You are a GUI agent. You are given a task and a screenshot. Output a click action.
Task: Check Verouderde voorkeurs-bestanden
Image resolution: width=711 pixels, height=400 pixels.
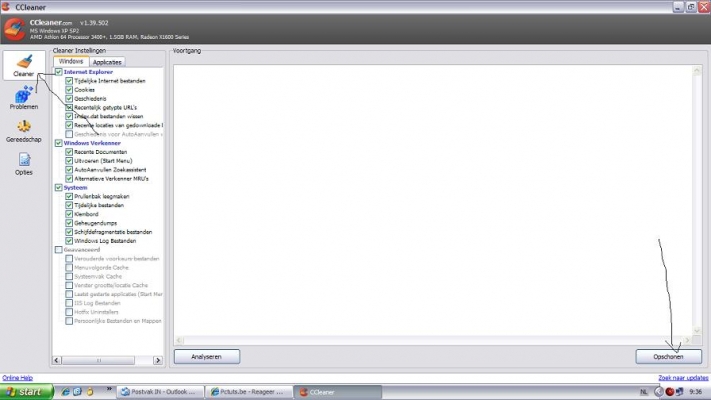click(69, 259)
